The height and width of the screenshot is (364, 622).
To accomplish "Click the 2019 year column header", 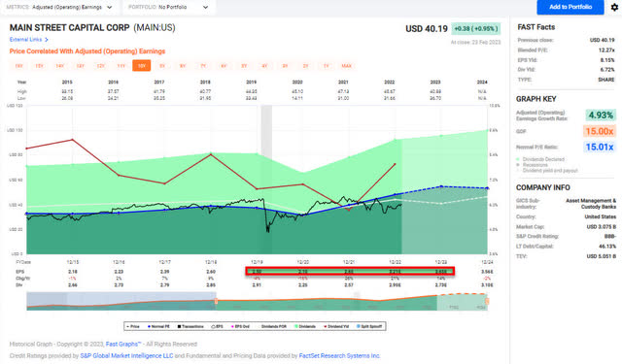I will click(251, 82).
